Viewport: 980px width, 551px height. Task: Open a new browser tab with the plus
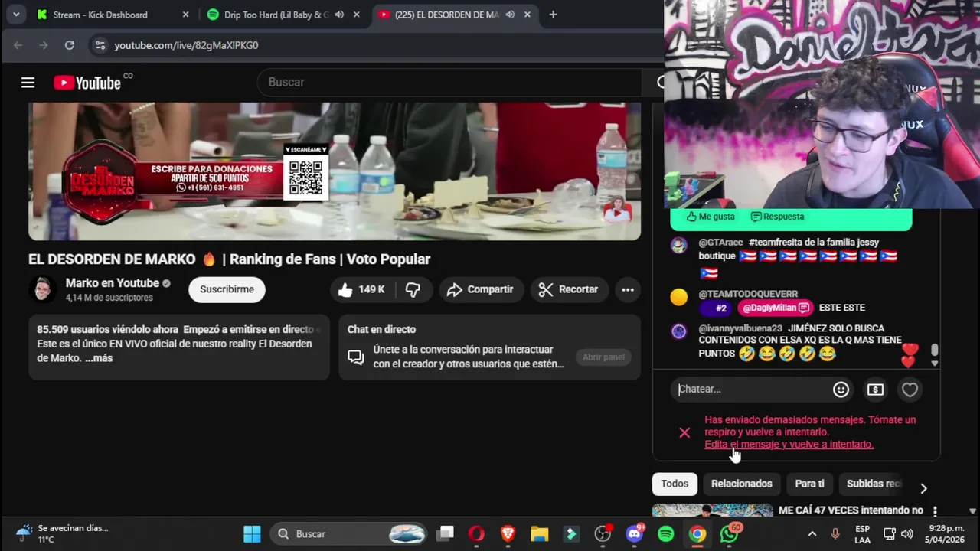pyautogui.click(x=553, y=15)
